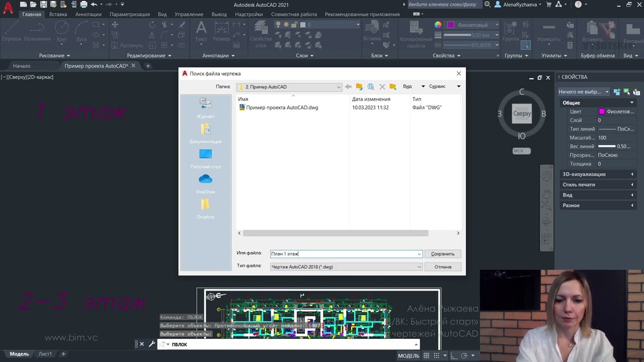Cancel the file search dialog
The image size is (644, 362).
coord(443,267)
